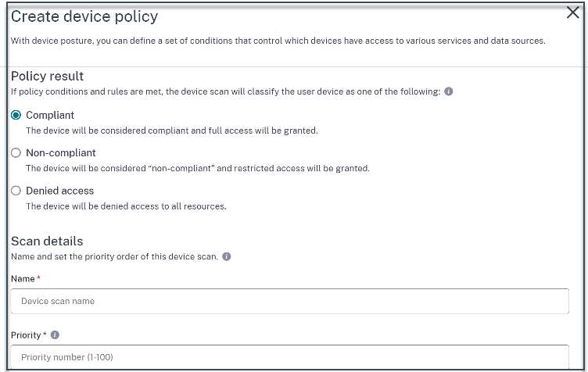Viewport: 588px width, 372px height.
Task: Click the Device scan name input field
Action: point(289,301)
